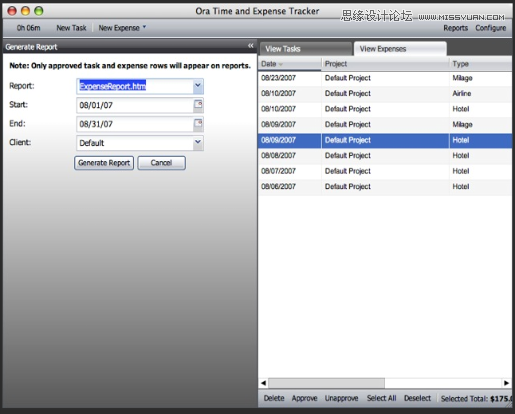Open the New Expense dropdown menu

[x=122, y=28]
